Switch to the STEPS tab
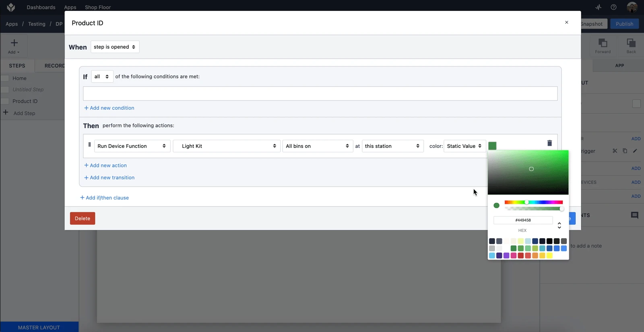This screenshot has height=332, width=644. click(x=17, y=66)
